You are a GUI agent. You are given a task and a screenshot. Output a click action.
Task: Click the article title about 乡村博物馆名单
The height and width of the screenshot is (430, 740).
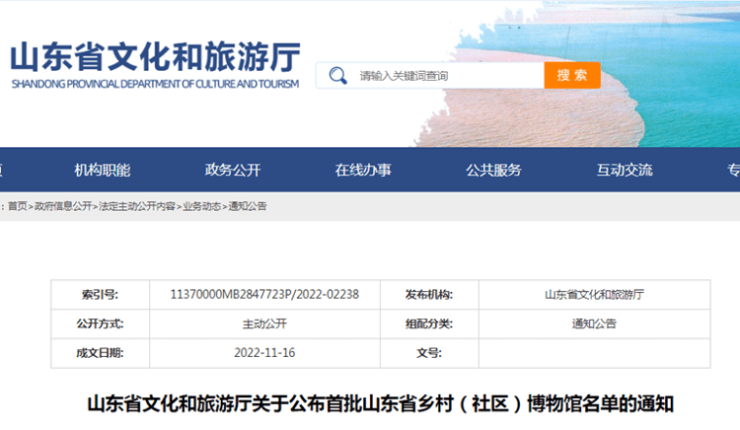(381, 405)
